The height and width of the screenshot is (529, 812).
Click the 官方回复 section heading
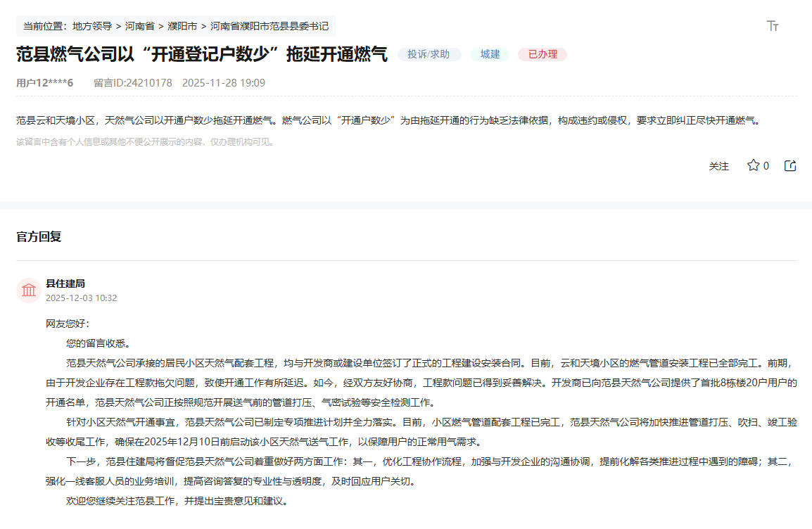39,237
